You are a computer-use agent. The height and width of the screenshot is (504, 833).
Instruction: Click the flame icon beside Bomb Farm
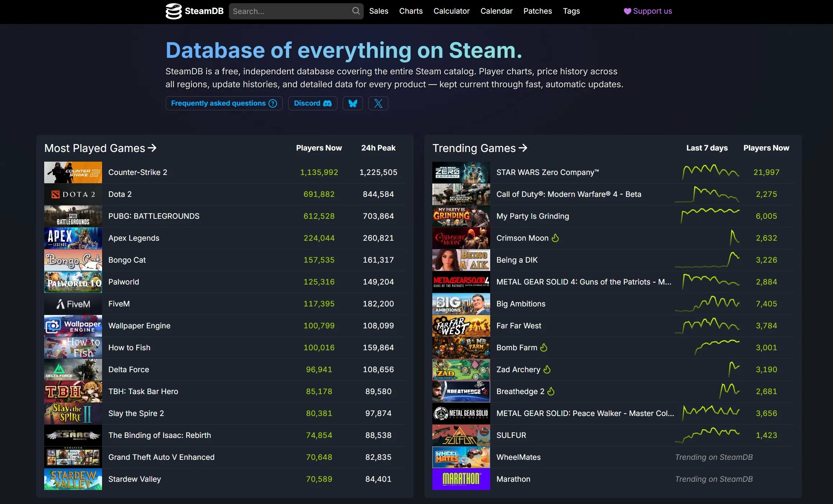(x=544, y=347)
